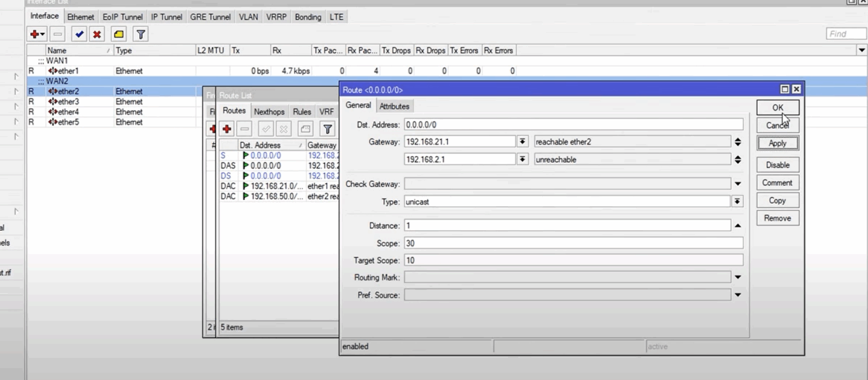Click the greyed X disable button in Route List
The height and width of the screenshot is (380, 868).
[x=284, y=129]
